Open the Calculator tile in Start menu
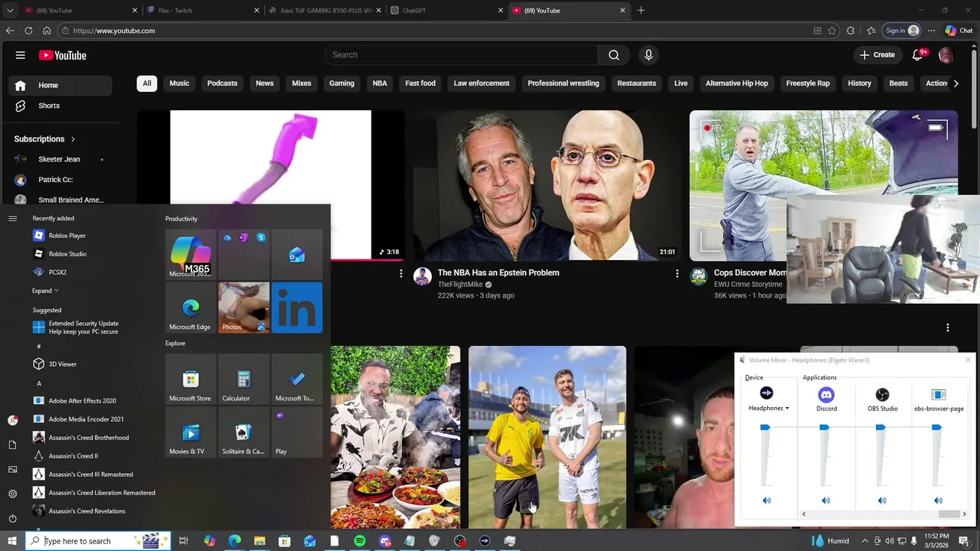The image size is (980, 551). coord(243,380)
